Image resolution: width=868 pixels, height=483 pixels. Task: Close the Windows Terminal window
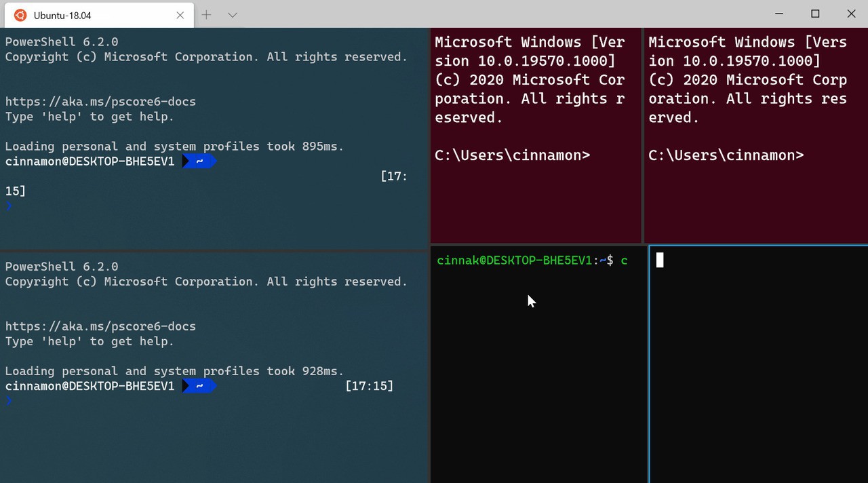851,14
